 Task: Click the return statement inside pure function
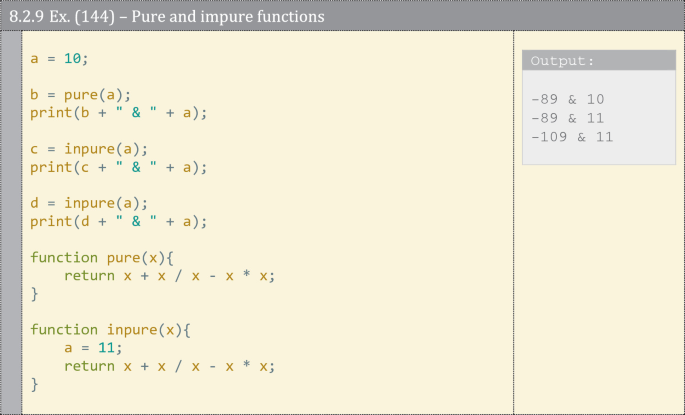pos(168,275)
